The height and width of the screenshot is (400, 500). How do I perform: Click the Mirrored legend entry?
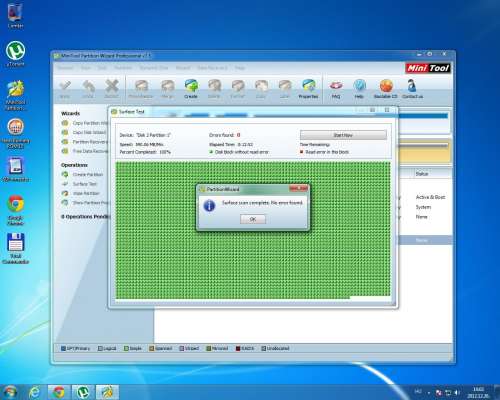coord(217,348)
